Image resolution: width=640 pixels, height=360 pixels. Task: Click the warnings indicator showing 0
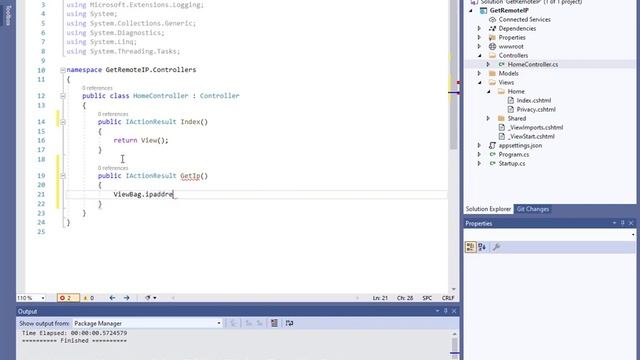(89, 298)
